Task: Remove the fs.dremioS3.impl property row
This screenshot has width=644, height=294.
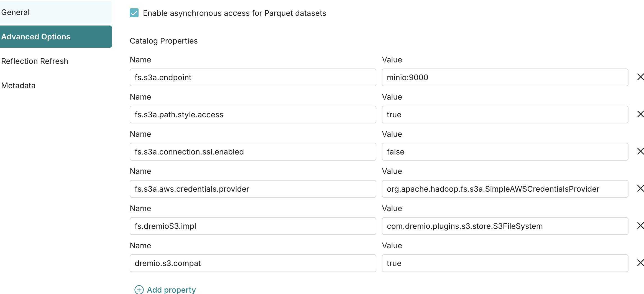Action: pos(640,226)
